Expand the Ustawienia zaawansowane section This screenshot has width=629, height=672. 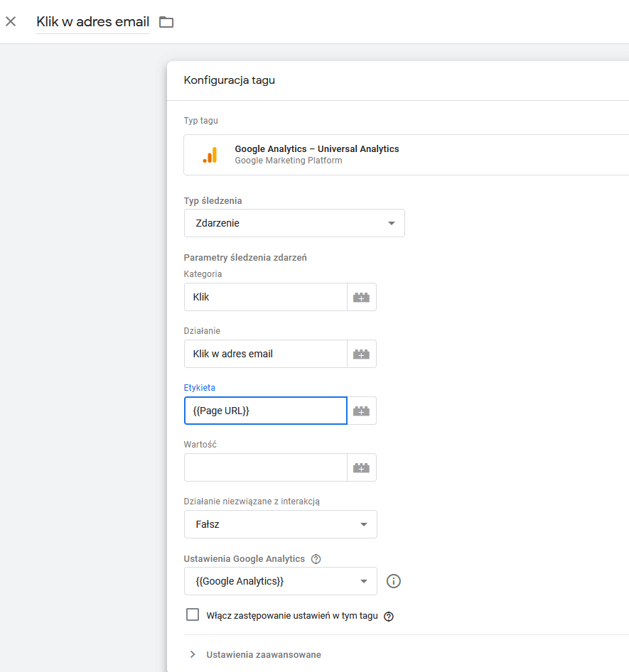point(264,654)
